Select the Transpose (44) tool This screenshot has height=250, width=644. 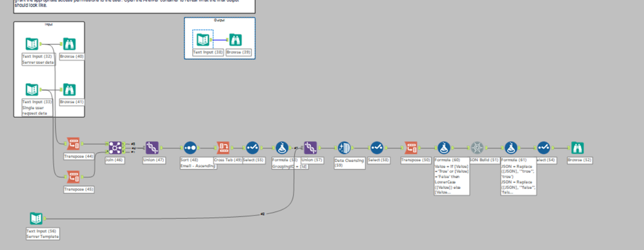74,144
